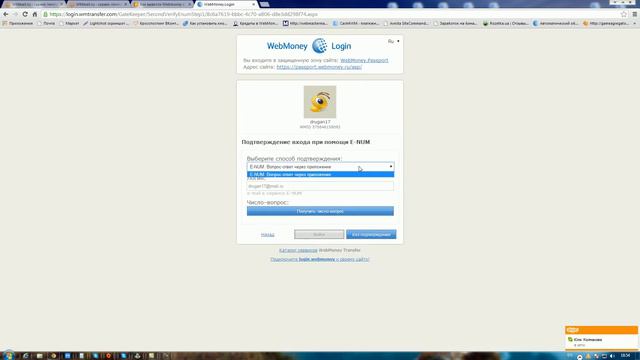Click blue without-confirmation button
This screenshot has height=360, width=640.
click(x=371, y=234)
